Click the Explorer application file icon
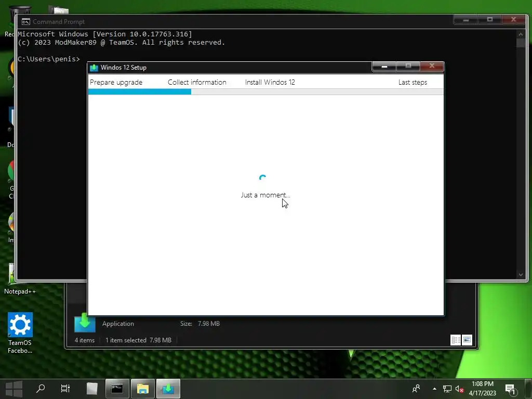Viewport: 532px width, 399px height. pos(85,323)
